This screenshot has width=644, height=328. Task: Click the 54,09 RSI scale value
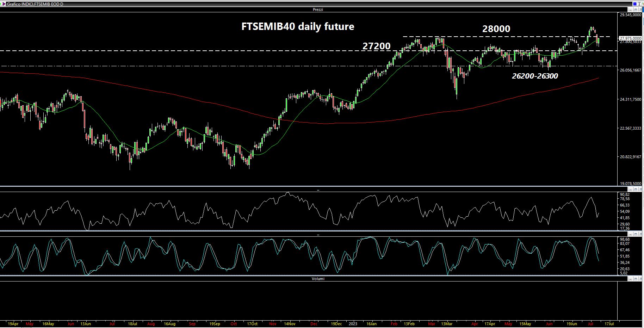pyautogui.click(x=625, y=211)
